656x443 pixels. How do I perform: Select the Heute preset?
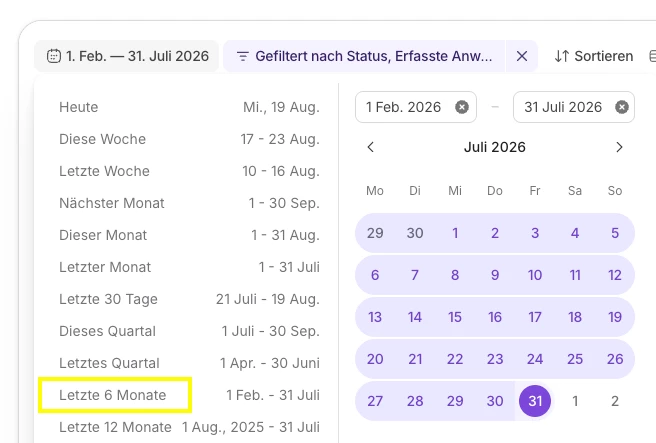point(189,107)
